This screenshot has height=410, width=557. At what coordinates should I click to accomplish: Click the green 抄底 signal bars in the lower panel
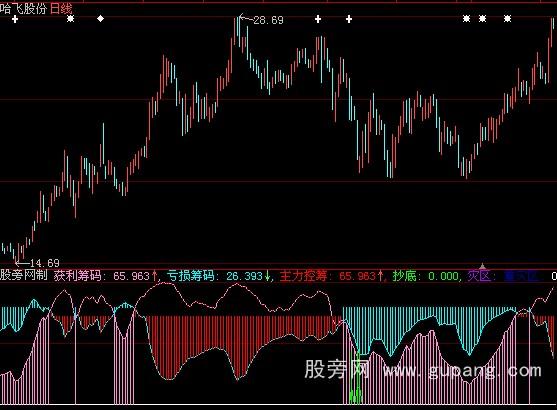355,378
